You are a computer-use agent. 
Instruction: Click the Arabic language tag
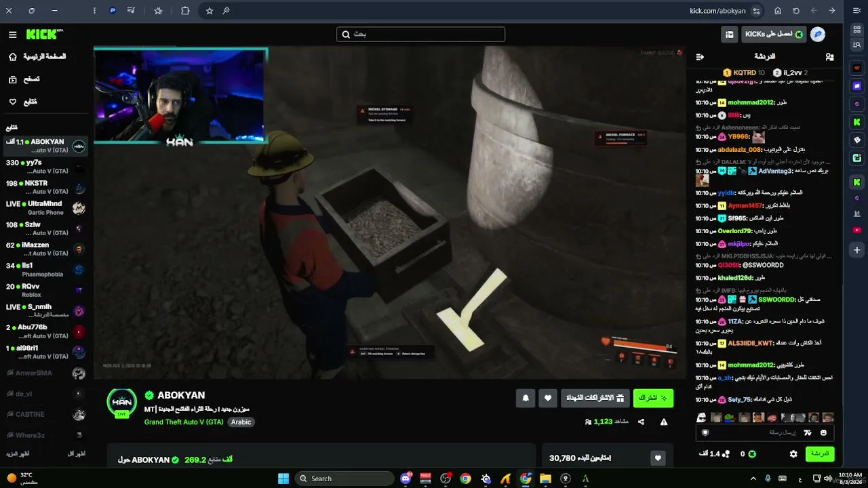pos(241,422)
